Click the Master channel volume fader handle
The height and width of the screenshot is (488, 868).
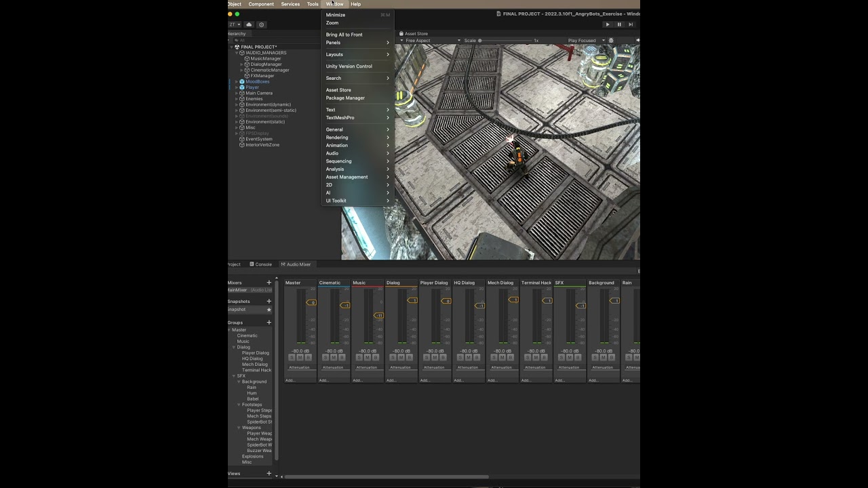click(311, 302)
